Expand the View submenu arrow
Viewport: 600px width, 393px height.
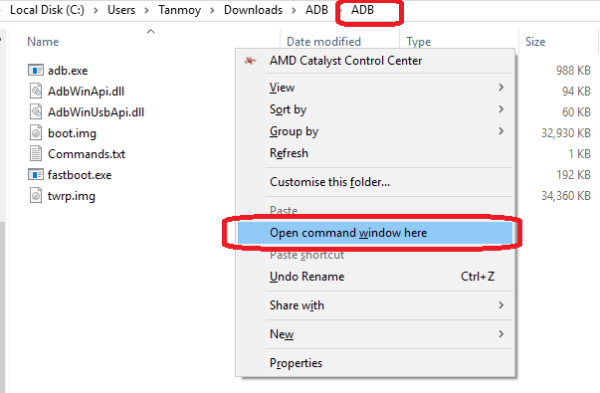(501, 87)
